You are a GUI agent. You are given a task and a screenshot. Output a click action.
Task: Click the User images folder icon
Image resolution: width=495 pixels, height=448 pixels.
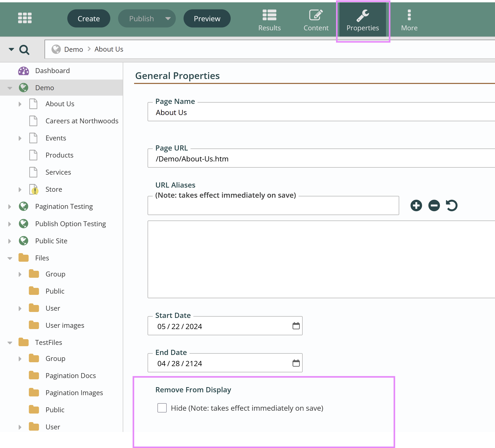[x=34, y=325]
